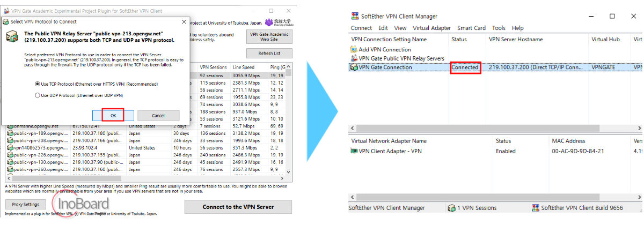This screenshot has width=644, height=225.
Task: Select public-vpn-226.opengw server row
Action: pyautogui.click(x=145, y=155)
